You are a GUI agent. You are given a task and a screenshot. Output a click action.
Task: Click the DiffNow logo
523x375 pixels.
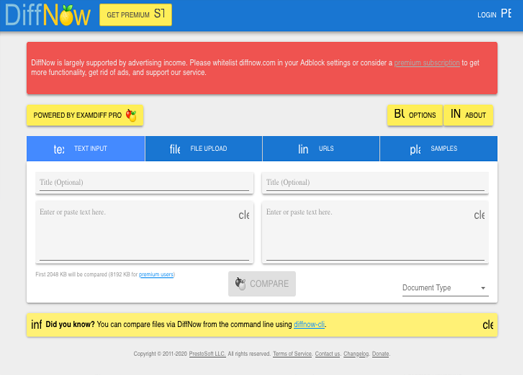coord(48,15)
